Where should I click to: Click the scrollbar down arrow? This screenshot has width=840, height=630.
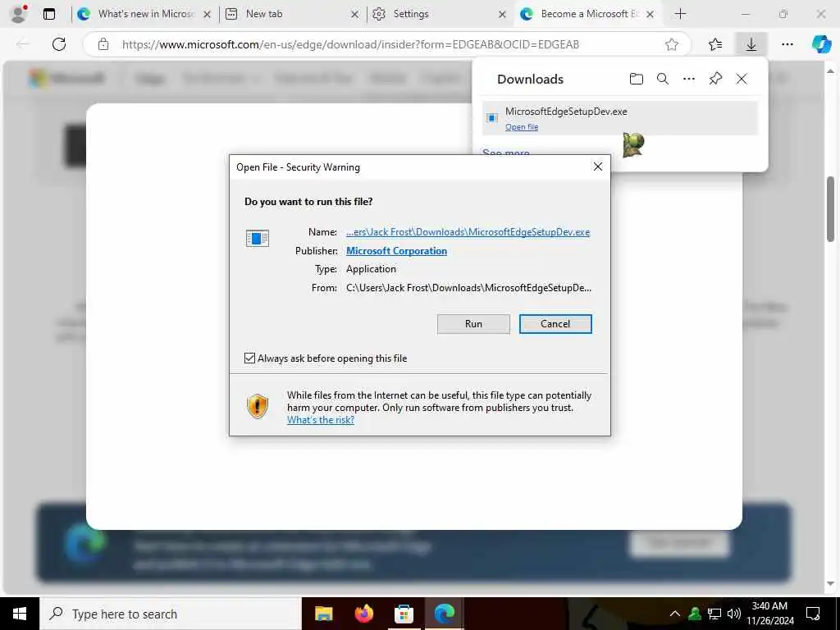[830, 583]
